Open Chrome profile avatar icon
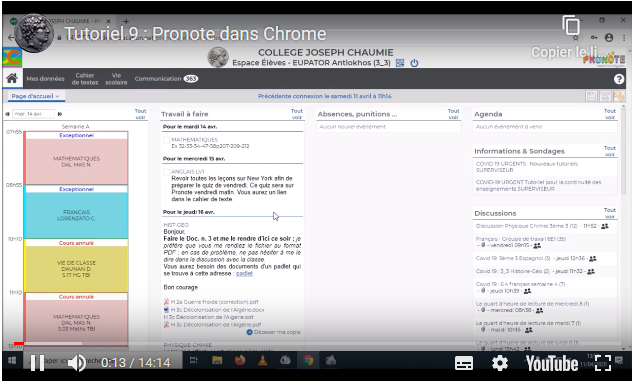The image size is (632, 382). click(x=609, y=37)
